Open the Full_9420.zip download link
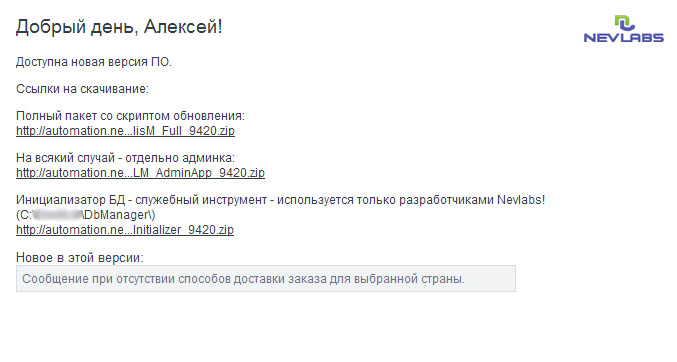The width and height of the screenshot is (677, 362). [125, 131]
